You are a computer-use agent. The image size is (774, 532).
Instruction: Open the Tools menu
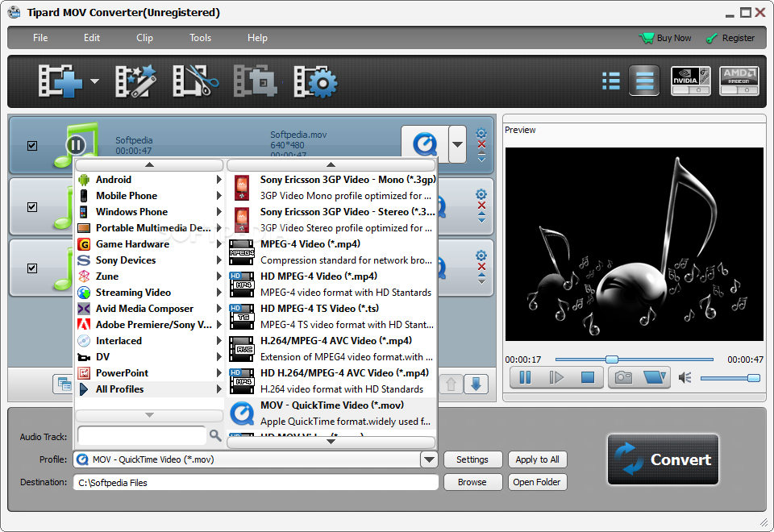(x=200, y=38)
